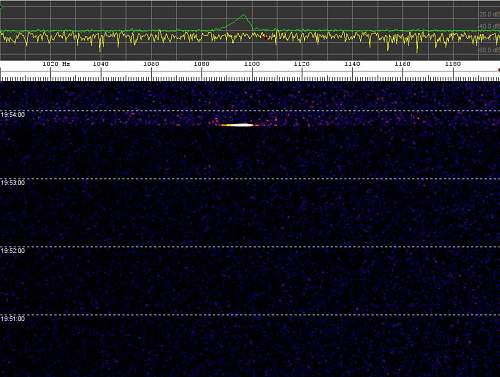Select the 1120 frequency scale label

(x=302, y=64)
